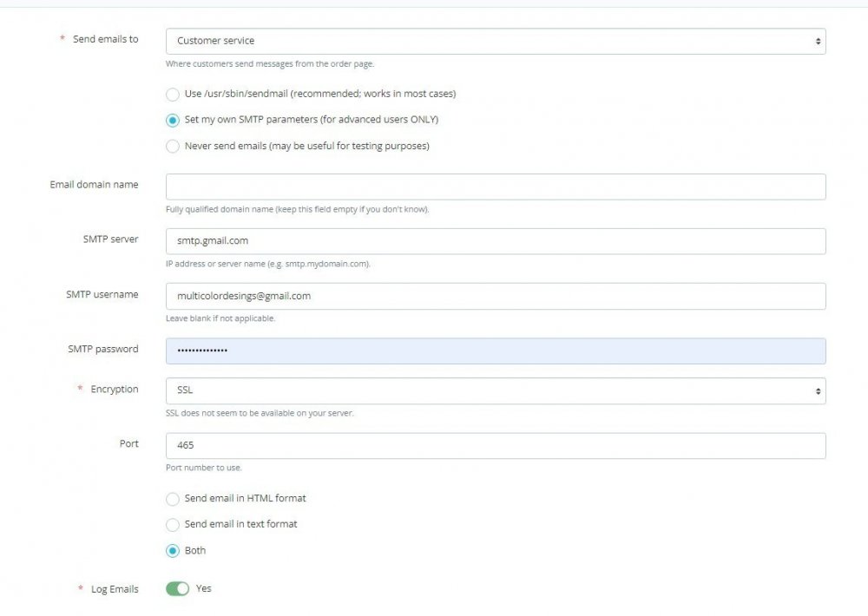Click the Port number field
The image size is (868, 616).
(495, 445)
